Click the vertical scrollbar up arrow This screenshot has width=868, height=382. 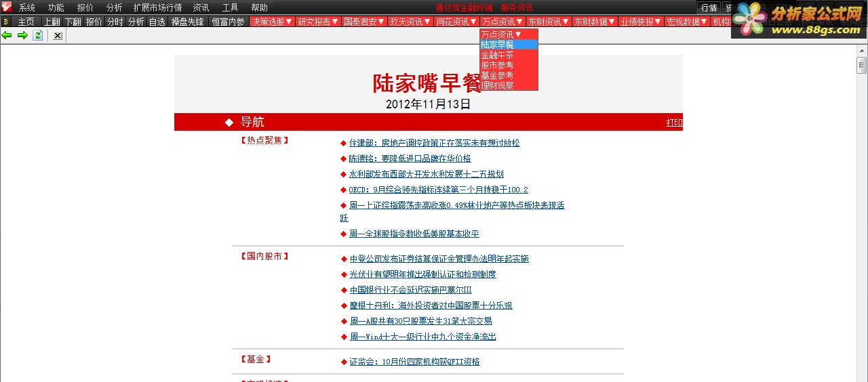click(x=862, y=51)
